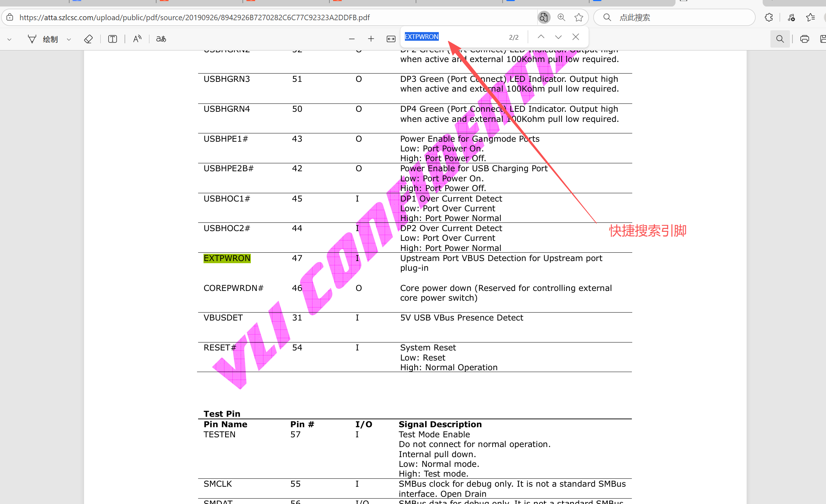
Task: Zoom in with the plus button
Action: coord(371,39)
